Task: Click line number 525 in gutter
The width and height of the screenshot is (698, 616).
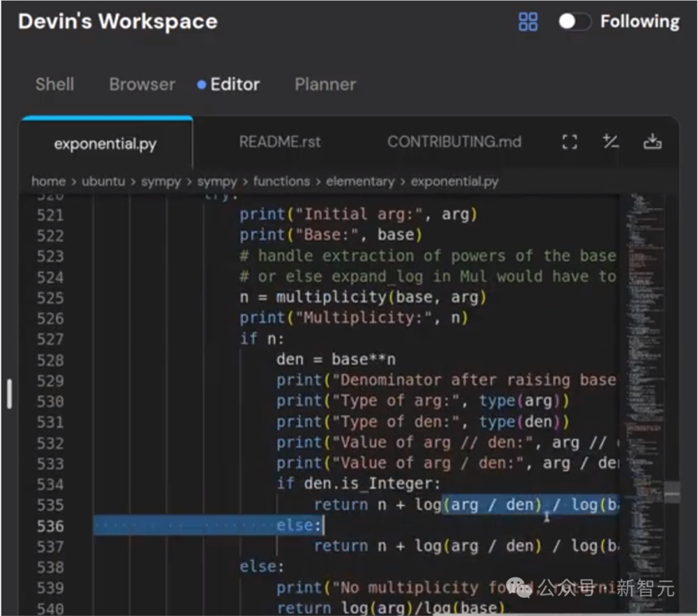Action: (x=50, y=298)
